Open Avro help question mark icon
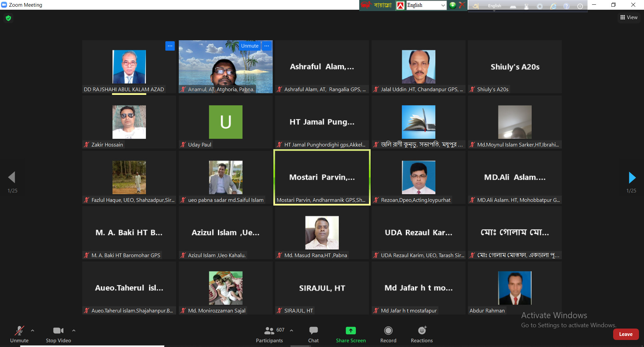This screenshot has height=347, width=644. coord(567,6)
